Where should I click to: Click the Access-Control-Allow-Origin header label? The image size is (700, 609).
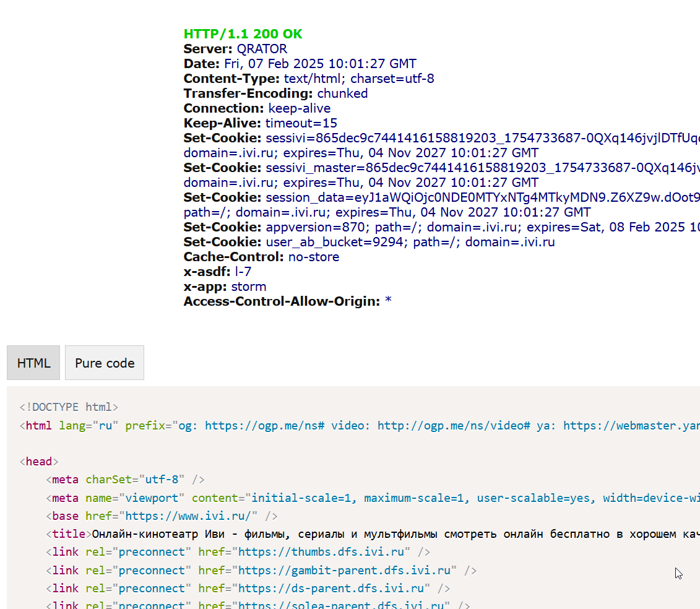(282, 301)
